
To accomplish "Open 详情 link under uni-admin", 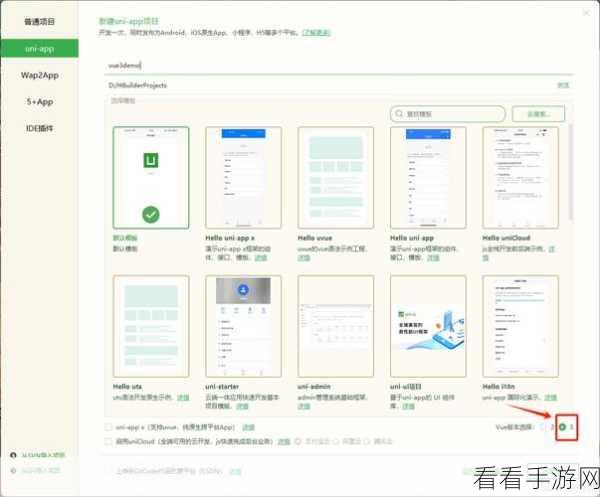I will pyautogui.click(x=304, y=406).
